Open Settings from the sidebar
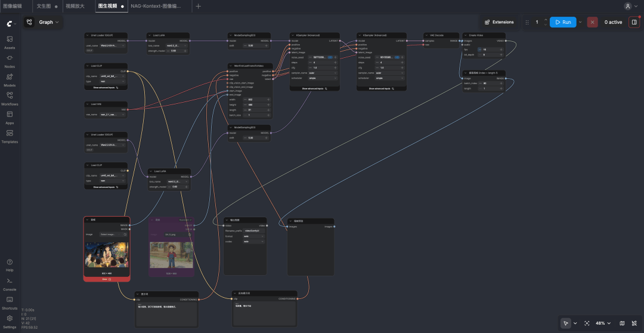 10,322
